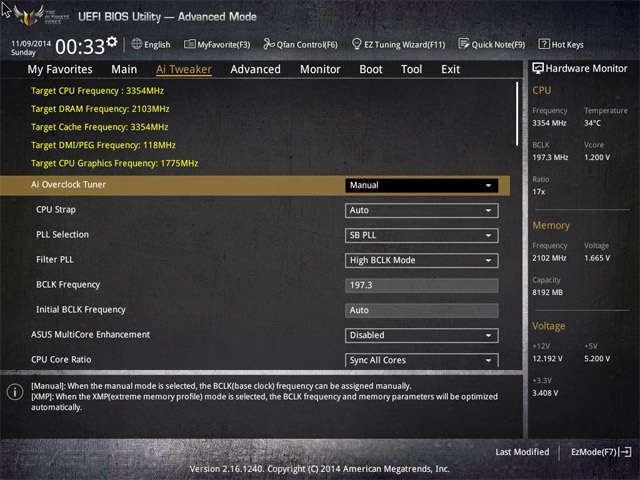Click the EzMode exit arrow icon

coord(626,452)
